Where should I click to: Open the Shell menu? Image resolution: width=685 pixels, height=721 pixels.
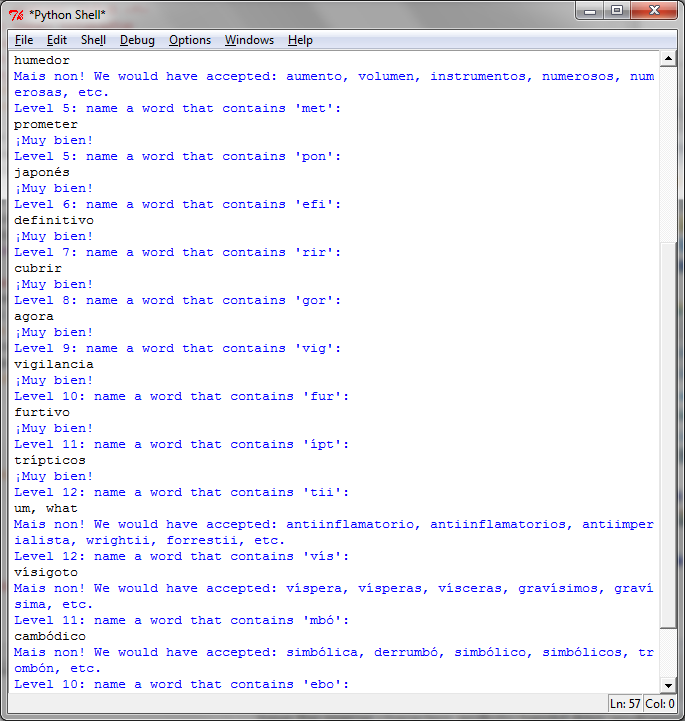[93, 40]
